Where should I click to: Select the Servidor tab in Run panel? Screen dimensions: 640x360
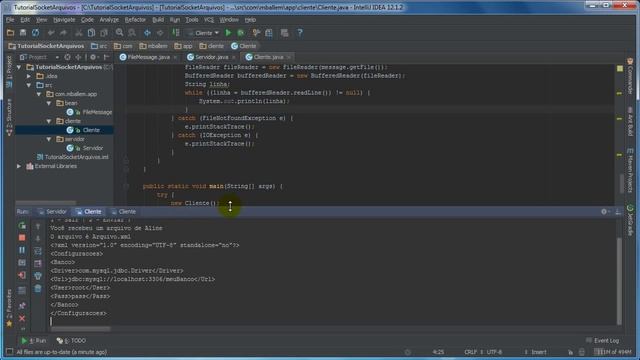pos(52,211)
